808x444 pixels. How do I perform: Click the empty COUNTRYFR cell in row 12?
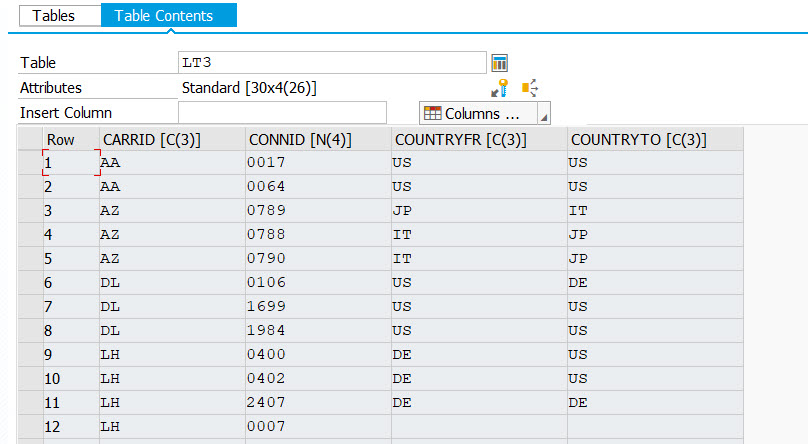[478, 426]
